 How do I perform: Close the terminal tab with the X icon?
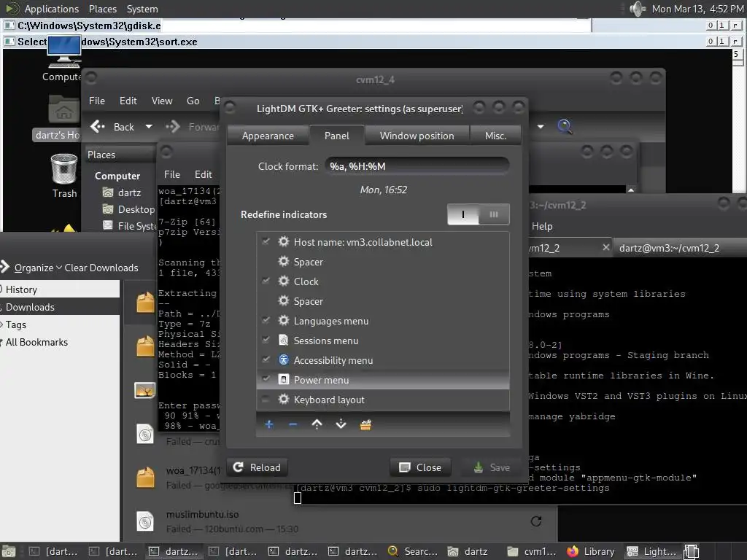[605, 248]
